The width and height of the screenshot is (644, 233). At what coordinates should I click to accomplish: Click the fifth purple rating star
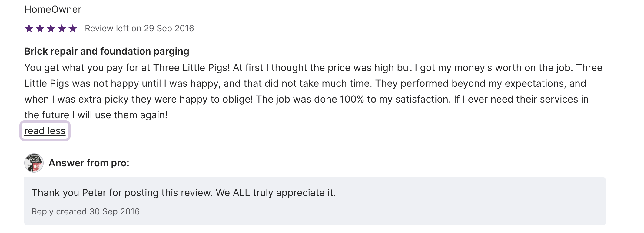click(73, 29)
